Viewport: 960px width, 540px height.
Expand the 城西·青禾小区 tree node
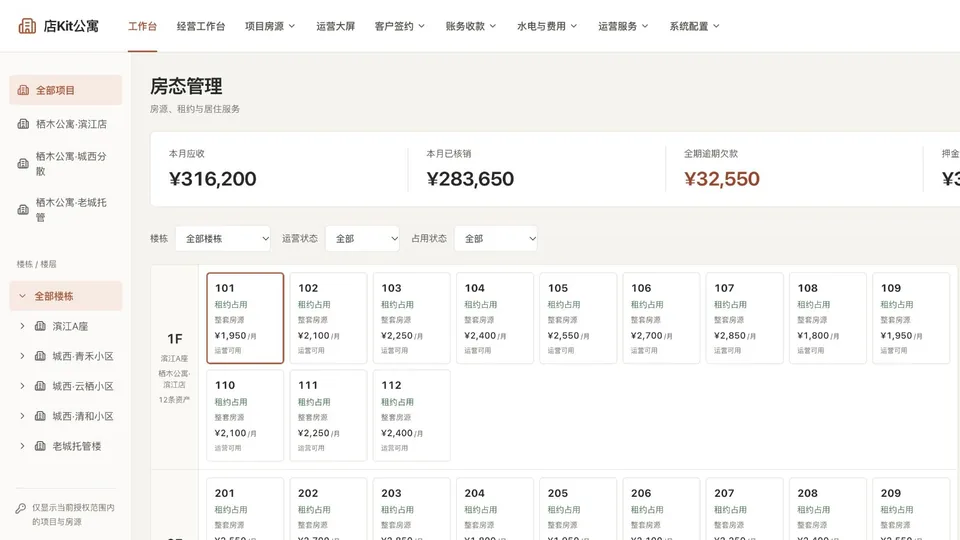coord(22,356)
